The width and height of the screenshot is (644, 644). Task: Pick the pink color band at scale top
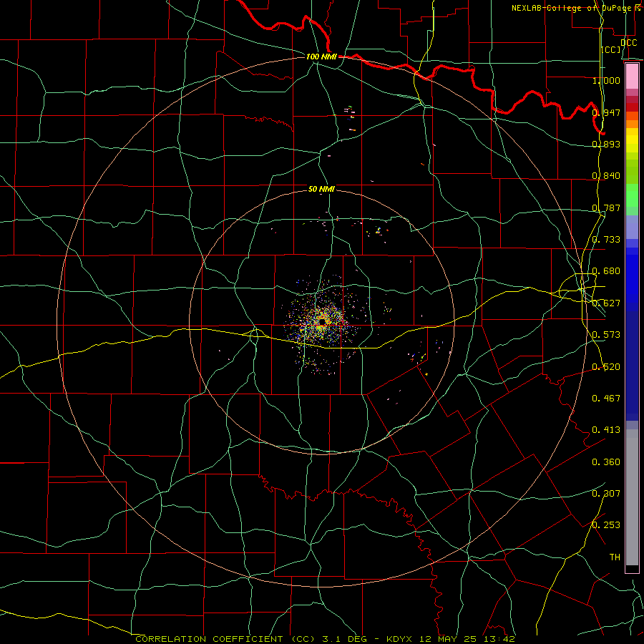pos(632,76)
